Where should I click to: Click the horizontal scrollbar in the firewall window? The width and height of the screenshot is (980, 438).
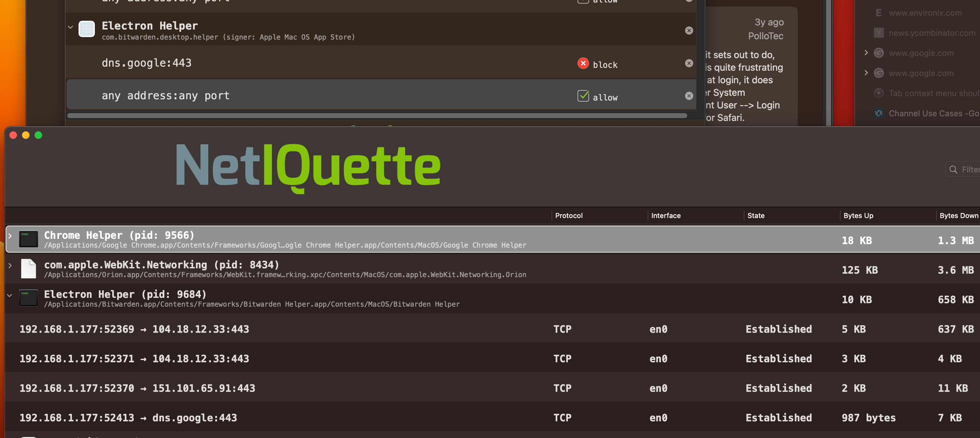click(377, 116)
